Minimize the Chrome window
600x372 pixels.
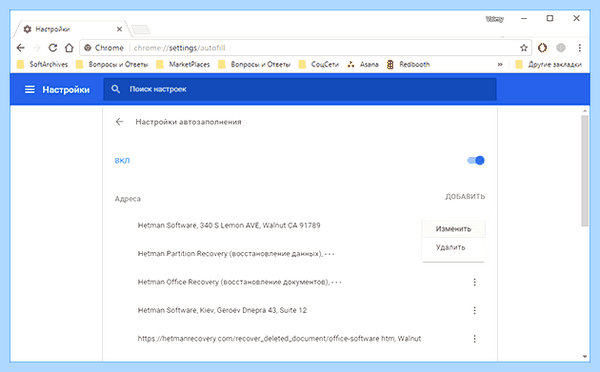click(524, 18)
